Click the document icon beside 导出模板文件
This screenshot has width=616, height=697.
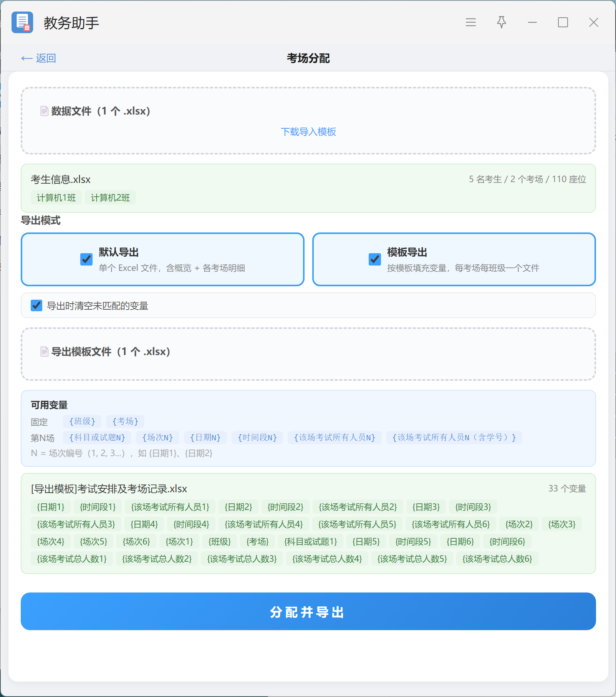pos(44,352)
